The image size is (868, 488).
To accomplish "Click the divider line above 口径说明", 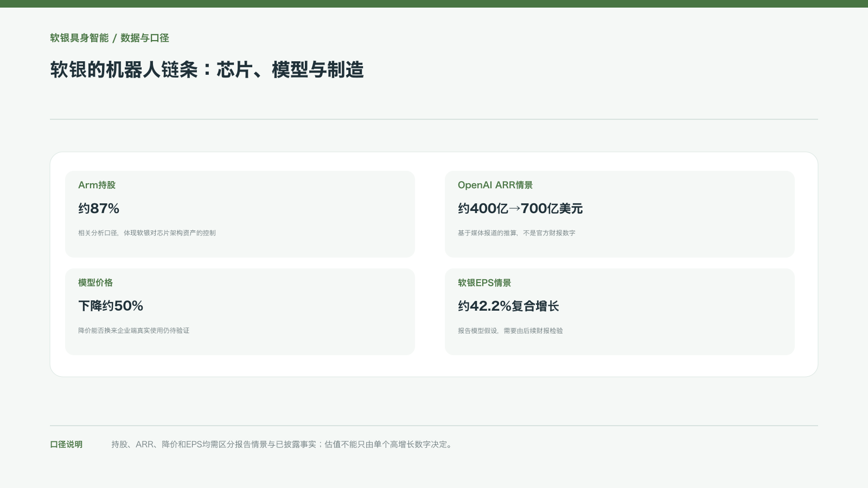I will pos(434,426).
